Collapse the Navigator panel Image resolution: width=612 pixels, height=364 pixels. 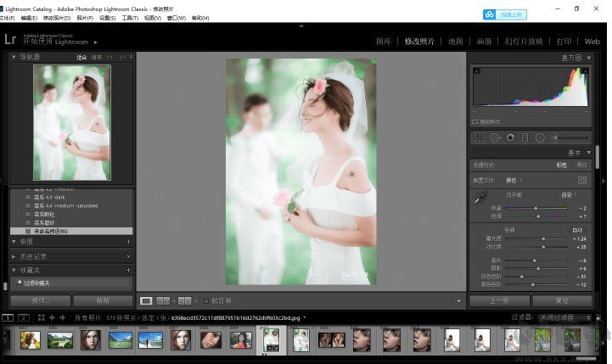(x=14, y=57)
